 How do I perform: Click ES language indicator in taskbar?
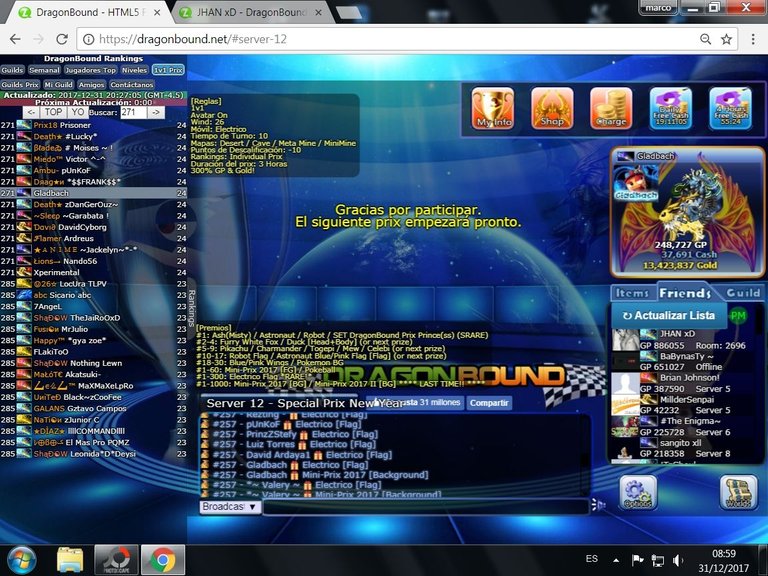[592, 559]
